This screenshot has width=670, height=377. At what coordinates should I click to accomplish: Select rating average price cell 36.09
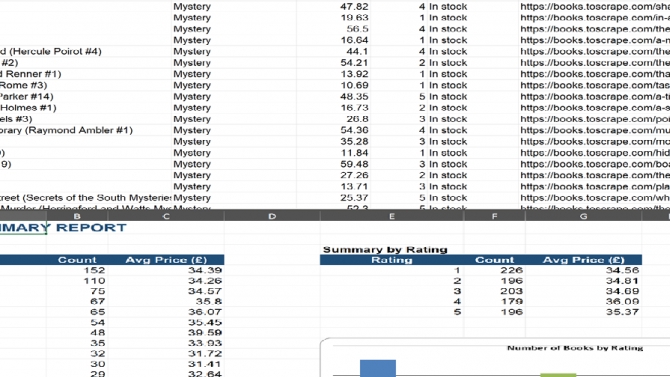click(583, 301)
